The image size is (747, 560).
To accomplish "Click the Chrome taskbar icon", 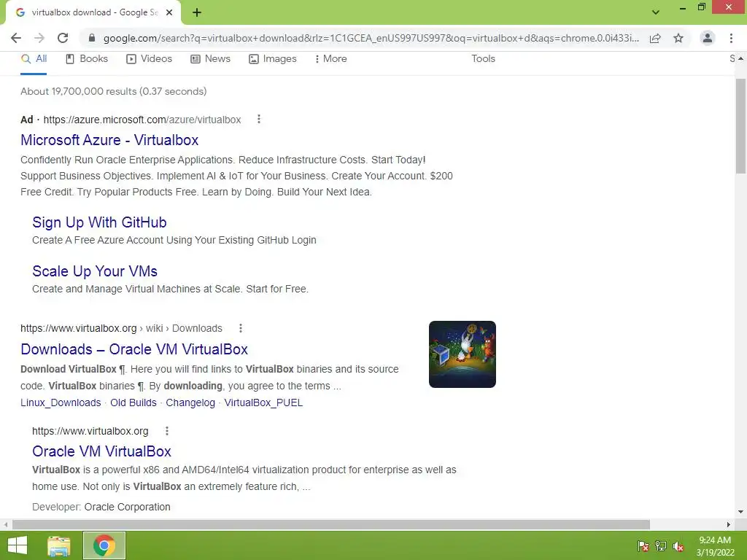I will (x=104, y=545).
